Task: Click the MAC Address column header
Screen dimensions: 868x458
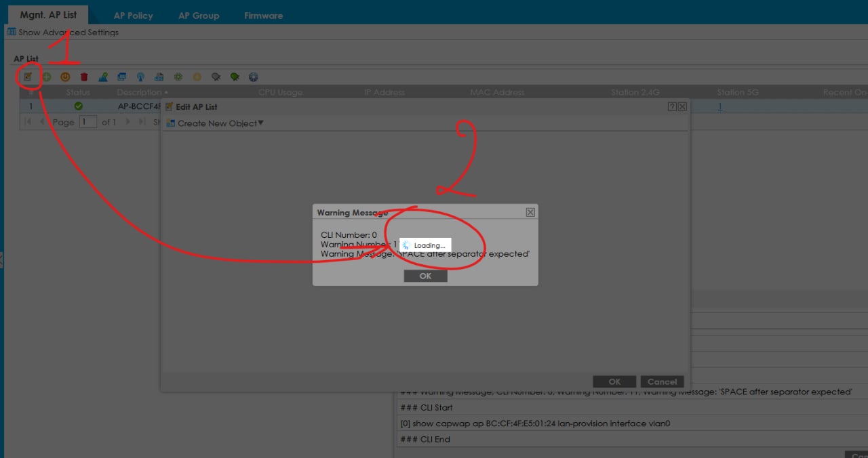Action: coord(497,92)
